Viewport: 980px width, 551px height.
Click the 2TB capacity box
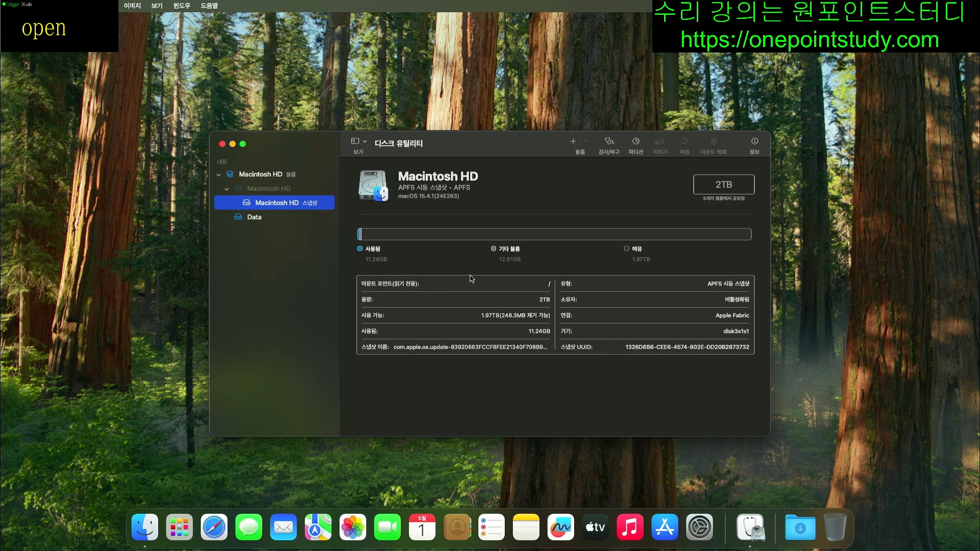[x=723, y=184]
